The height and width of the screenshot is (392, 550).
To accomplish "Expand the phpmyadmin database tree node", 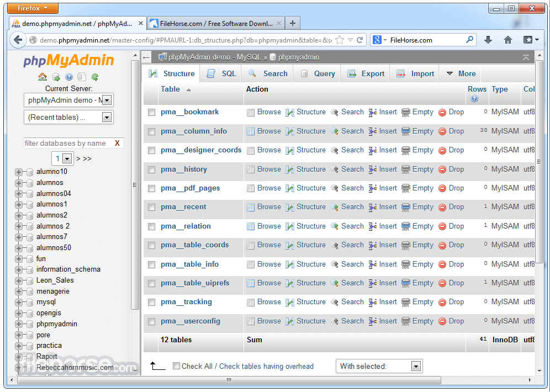I will point(19,324).
